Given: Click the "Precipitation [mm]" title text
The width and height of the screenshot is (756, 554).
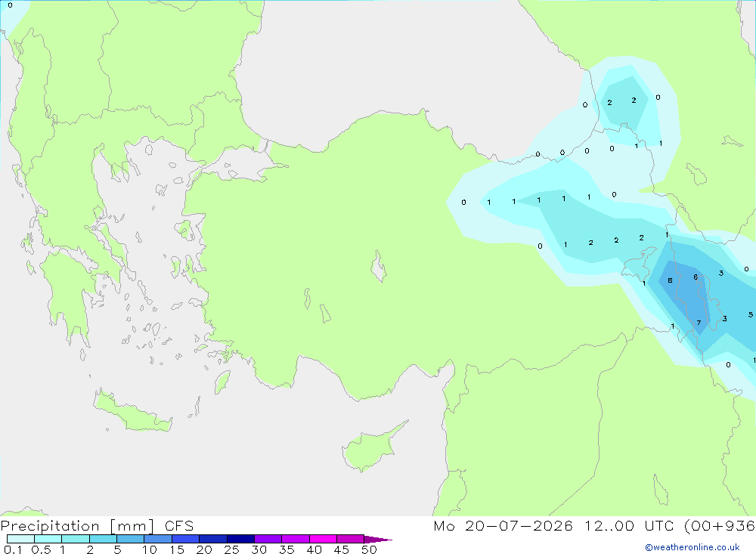Looking at the screenshot, I should click(78, 526).
